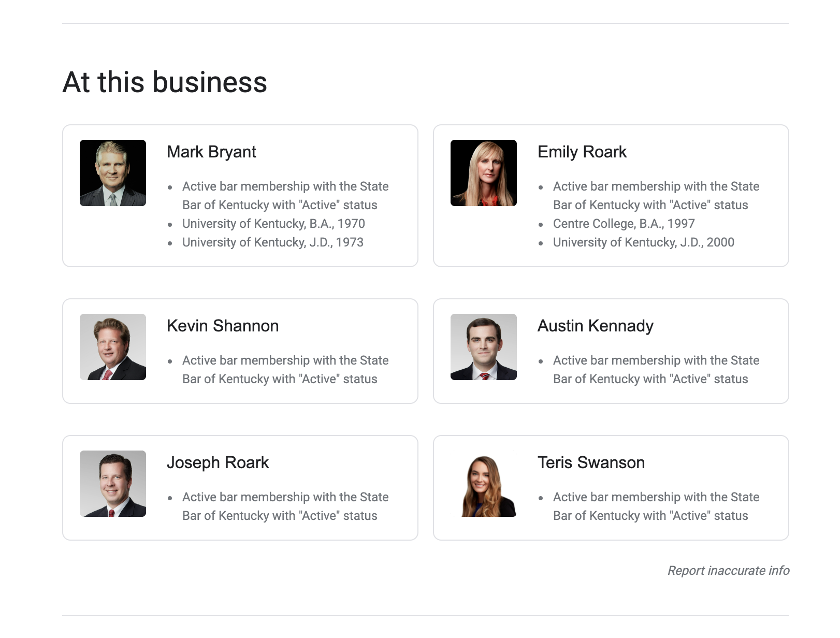Viewport: 840px width, 638px height.
Task: Click Kevin Shannon's profile photo
Action: pyautogui.click(x=113, y=347)
